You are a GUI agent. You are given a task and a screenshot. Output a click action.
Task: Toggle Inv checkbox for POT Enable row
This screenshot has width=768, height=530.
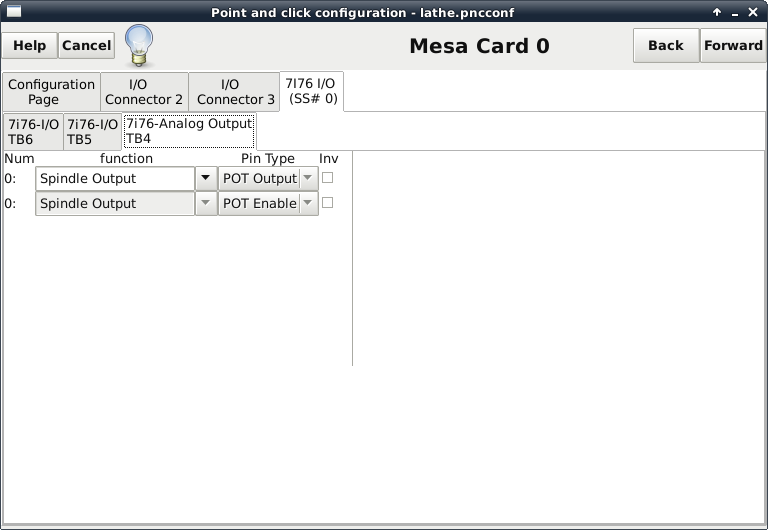328,202
